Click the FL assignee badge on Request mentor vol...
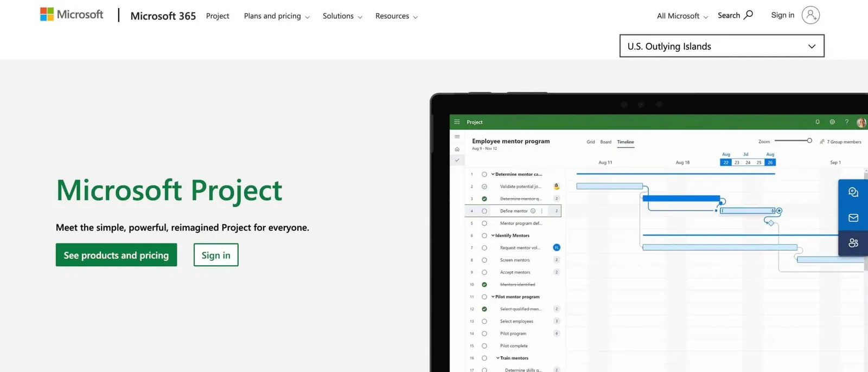The height and width of the screenshot is (372, 868). pyautogui.click(x=556, y=247)
